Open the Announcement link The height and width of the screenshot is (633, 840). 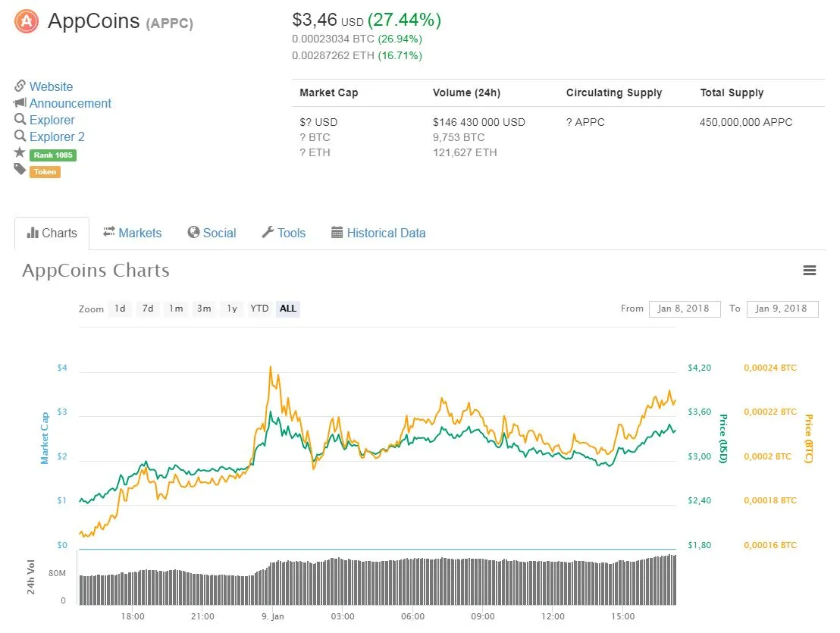(71, 103)
